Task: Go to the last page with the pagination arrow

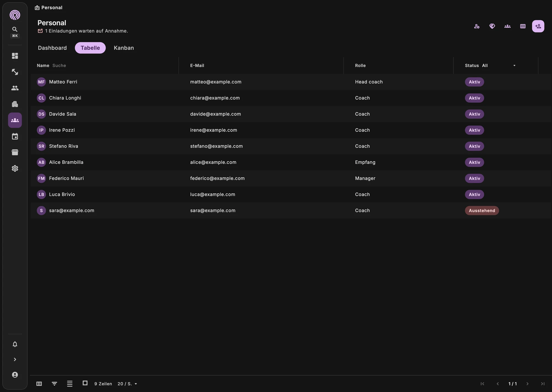Action: coord(543,384)
